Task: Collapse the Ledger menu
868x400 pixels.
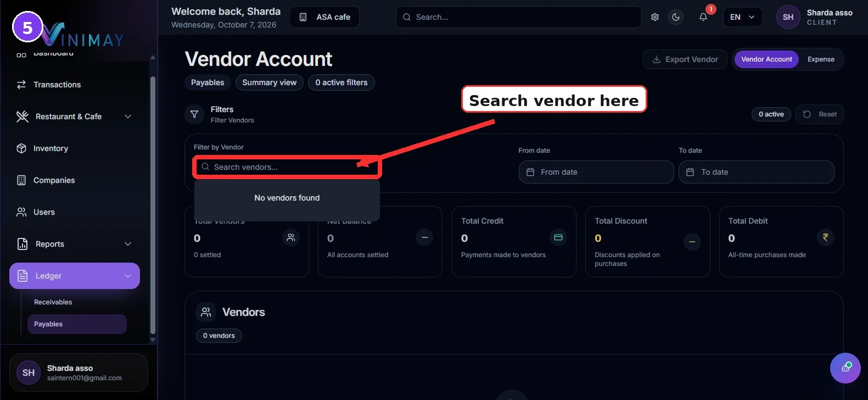Action: [x=75, y=276]
